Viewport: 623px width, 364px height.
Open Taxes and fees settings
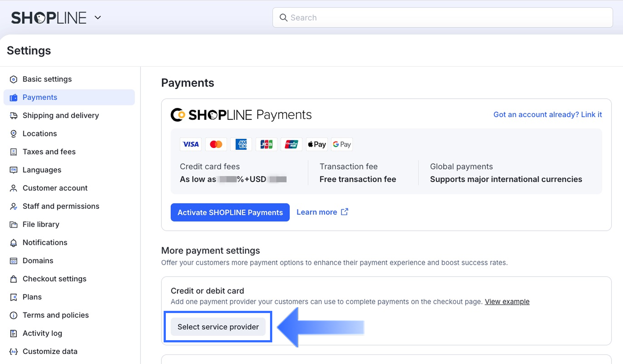(49, 152)
